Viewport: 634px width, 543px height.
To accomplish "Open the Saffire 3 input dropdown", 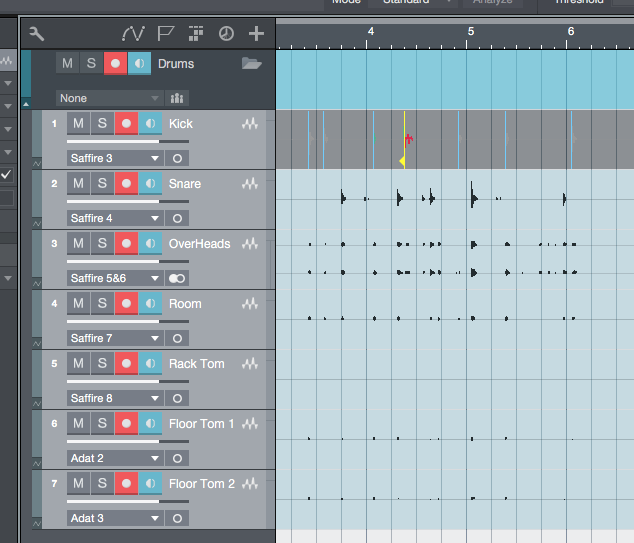I will pyautogui.click(x=114, y=158).
